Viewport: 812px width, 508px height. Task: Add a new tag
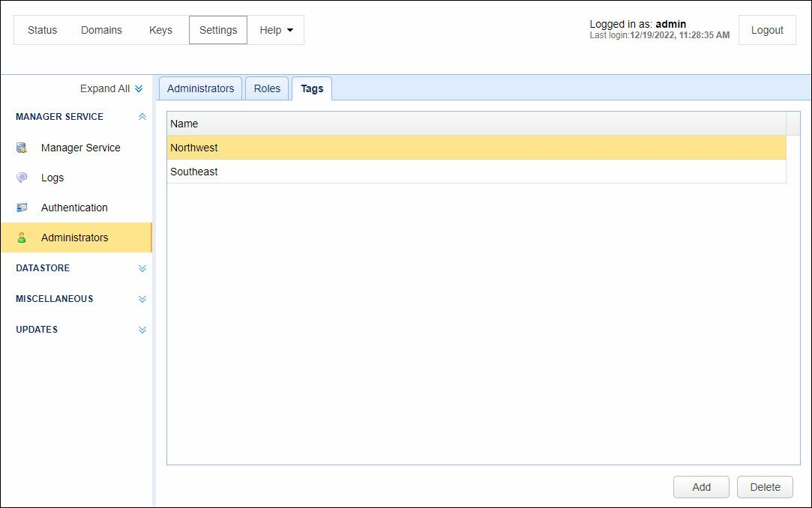(701, 487)
